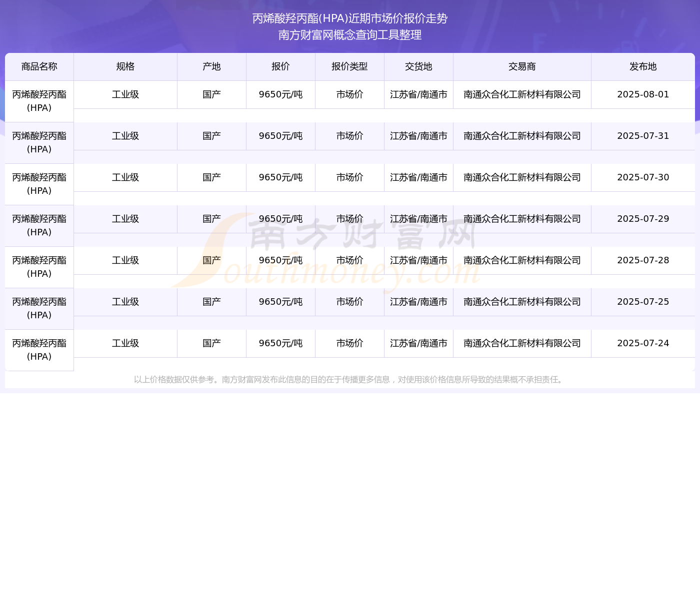The width and height of the screenshot is (700, 602).
Task: Click 国产 in the 2025-07-24 row
Action: 212,343
